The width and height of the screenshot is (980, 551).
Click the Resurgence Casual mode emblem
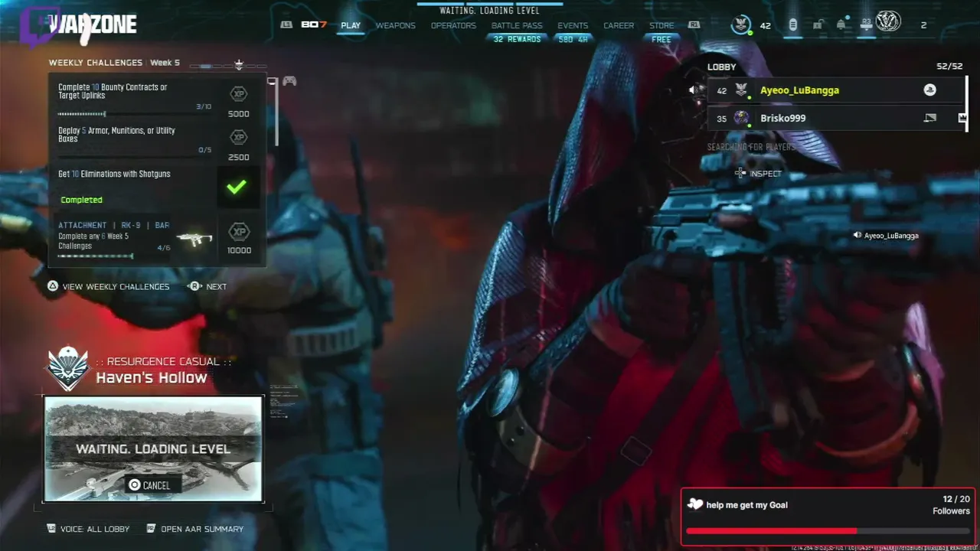tap(68, 368)
